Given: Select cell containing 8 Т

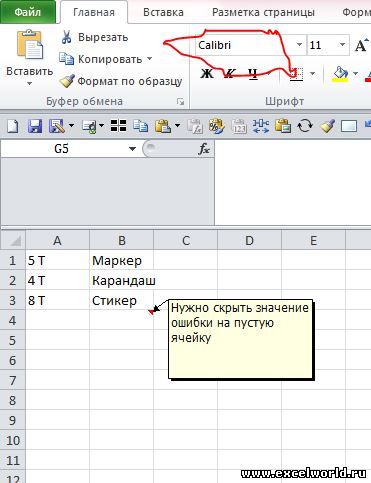Looking at the screenshot, I should point(57,300).
